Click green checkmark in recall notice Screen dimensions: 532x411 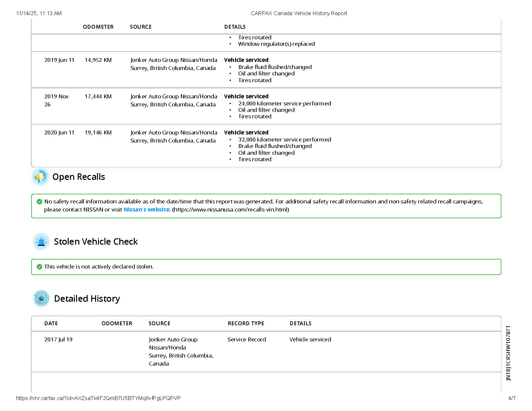click(x=39, y=202)
